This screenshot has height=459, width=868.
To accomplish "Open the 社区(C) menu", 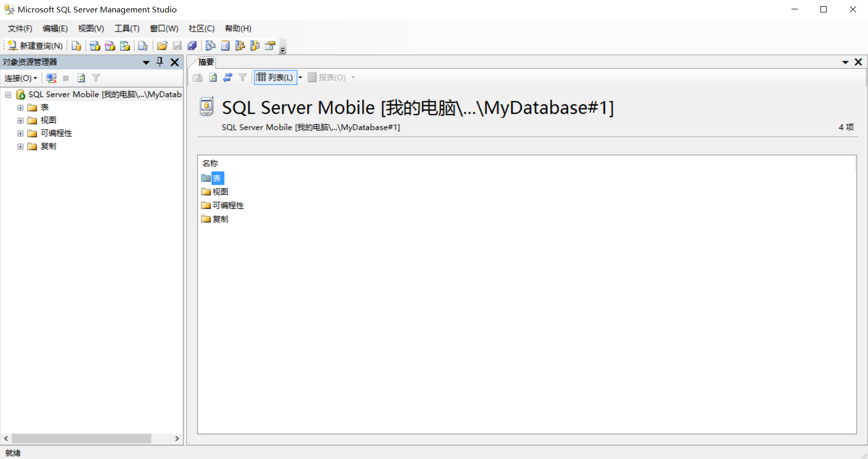I will [202, 28].
